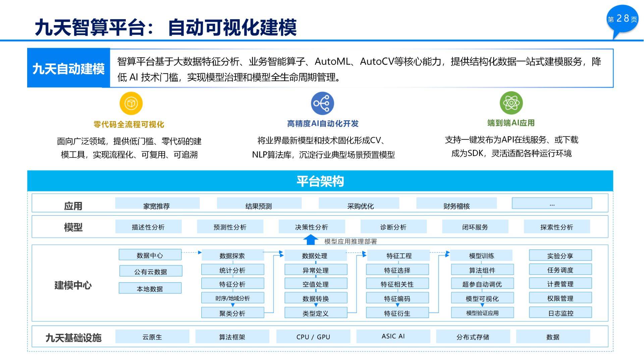644x362 pixels.
Task: Click the page indicator bubble 第28页
Action: [622, 19]
